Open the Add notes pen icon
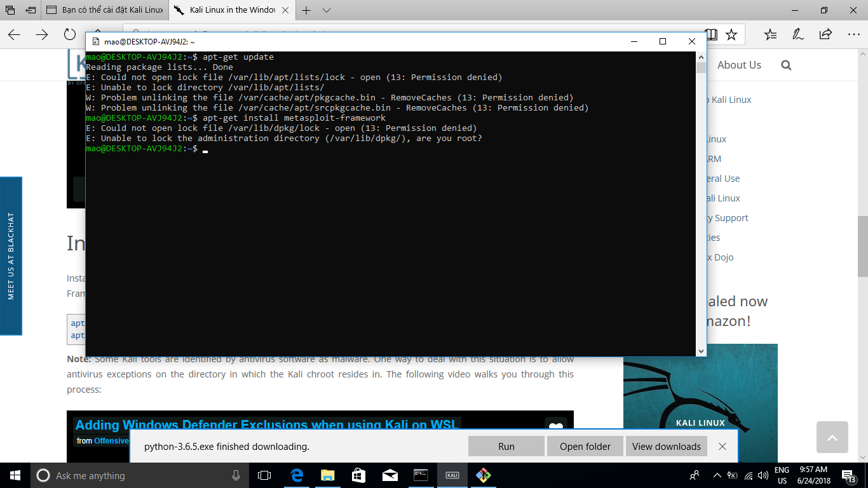868x488 pixels. pyautogui.click(x=797, y=34)
